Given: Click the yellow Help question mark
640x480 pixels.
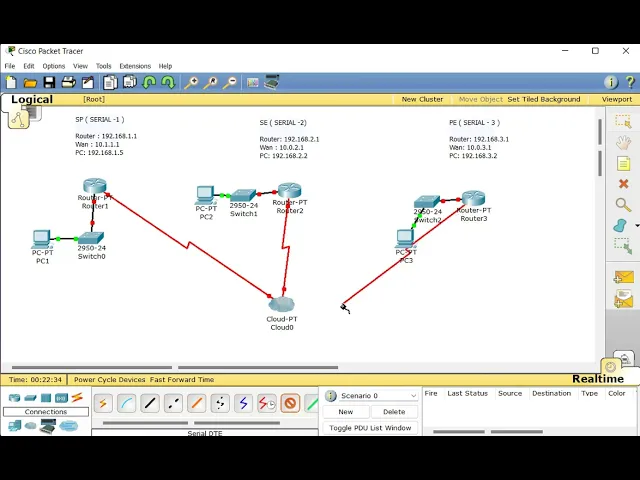Looking at the screenshot, I should click(630, 82).
